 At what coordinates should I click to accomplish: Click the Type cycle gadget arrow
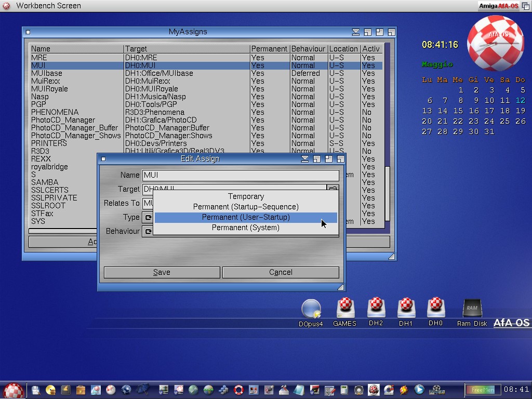148,217
